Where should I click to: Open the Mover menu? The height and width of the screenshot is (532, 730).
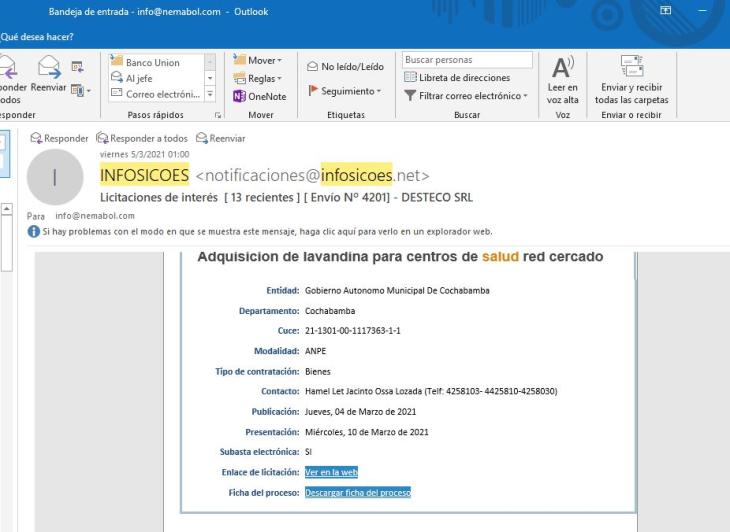tap(258, 60)
